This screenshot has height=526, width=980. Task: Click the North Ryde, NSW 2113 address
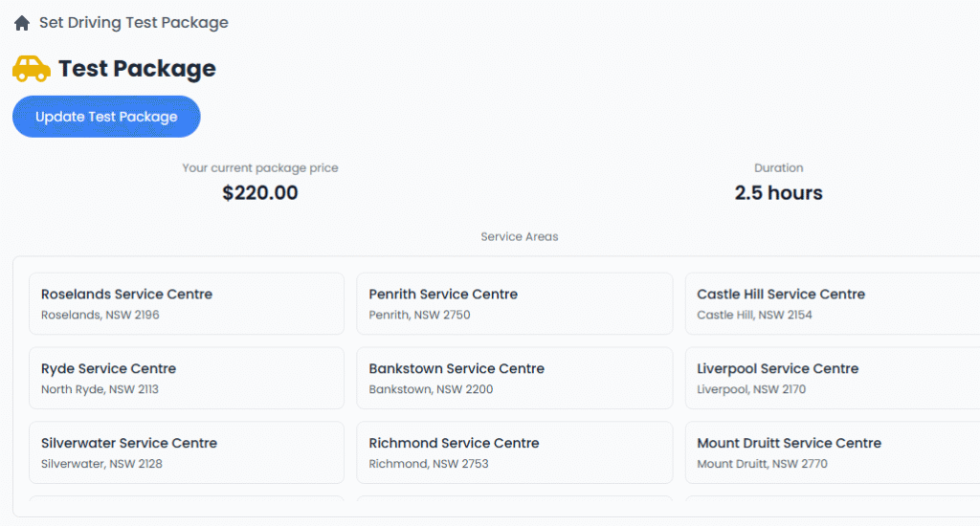point(100,389)
